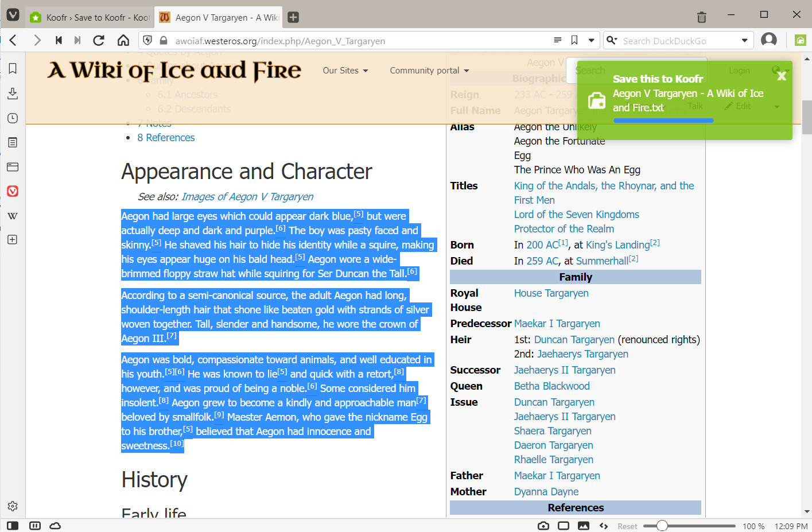Fast forward to next page
The image size is (812, 532).
77,40
